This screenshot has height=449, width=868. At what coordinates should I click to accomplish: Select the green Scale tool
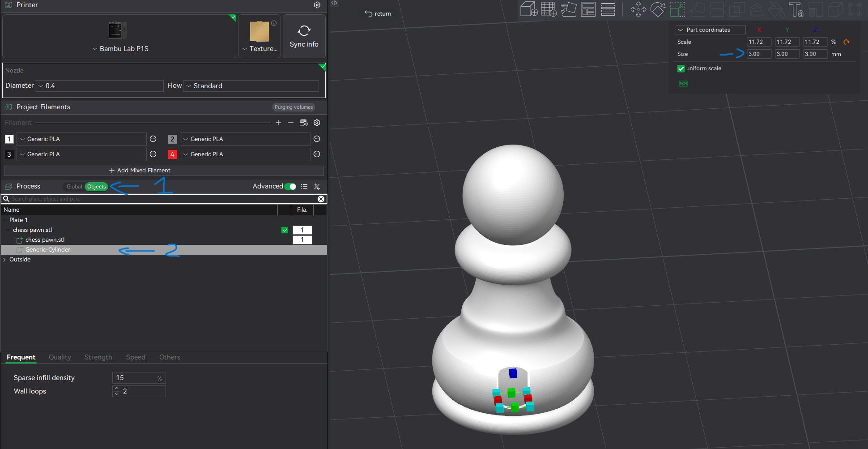pyautogui.click(x=677, y=9)
